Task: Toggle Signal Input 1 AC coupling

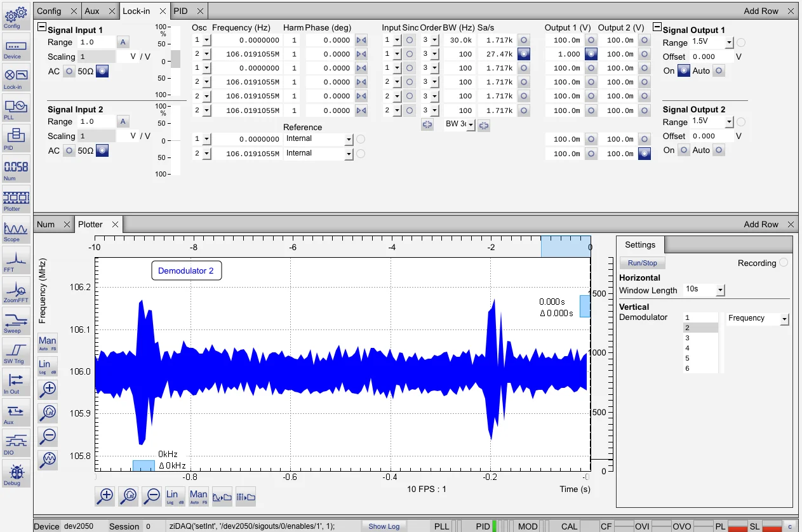Action: (69, 72)
